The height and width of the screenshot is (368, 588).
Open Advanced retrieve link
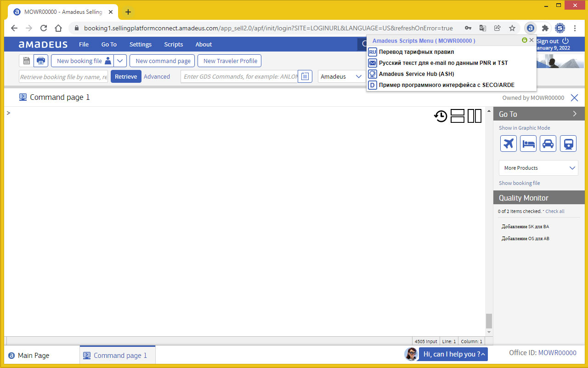(x=157, y=76)
